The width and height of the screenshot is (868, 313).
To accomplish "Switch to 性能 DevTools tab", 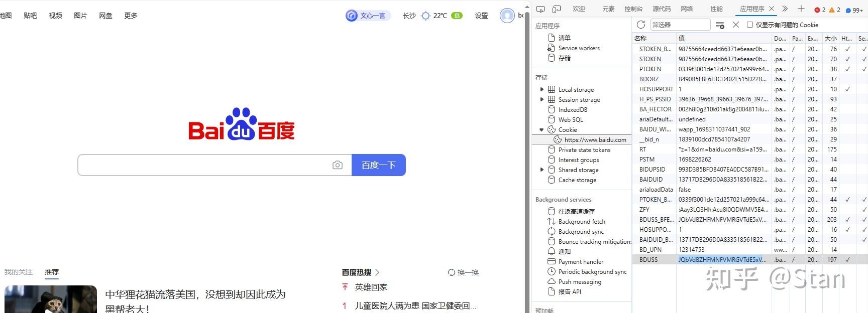I will pos(716,9).
